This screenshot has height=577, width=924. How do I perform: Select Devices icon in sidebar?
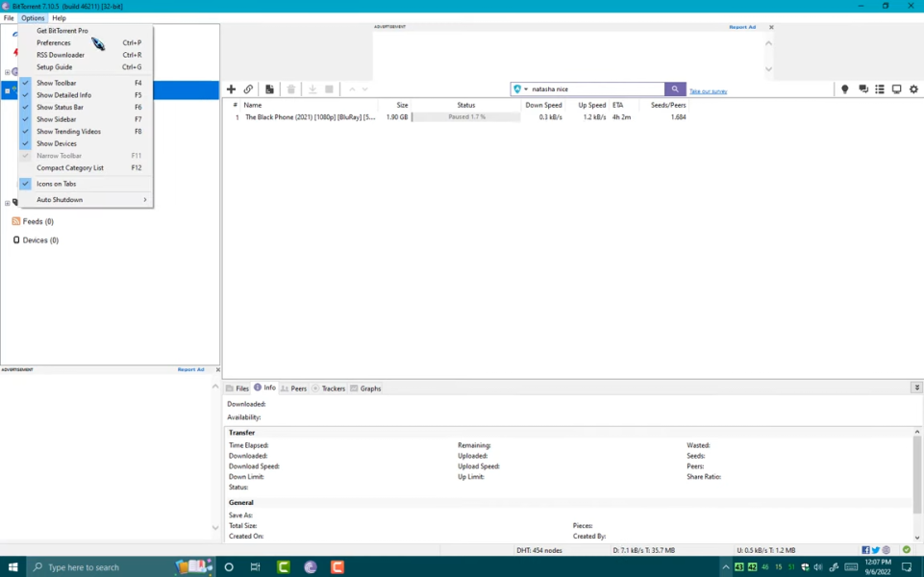coord(16,239)
